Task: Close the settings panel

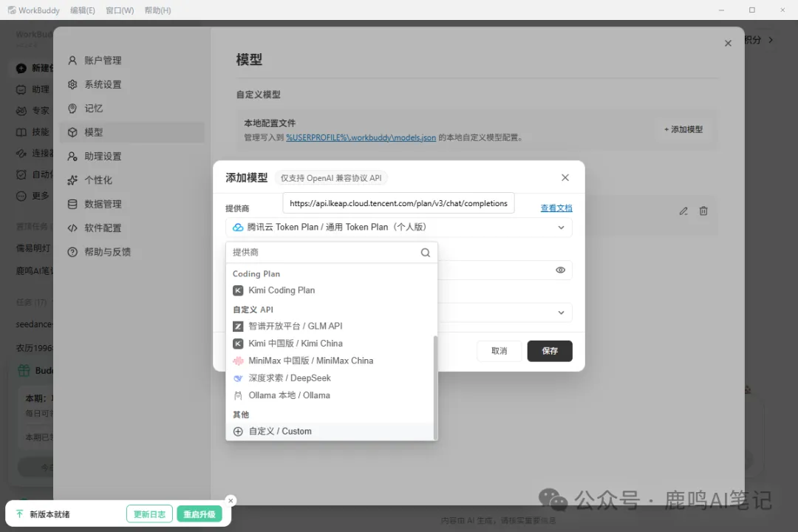Action: coord(728,44)
